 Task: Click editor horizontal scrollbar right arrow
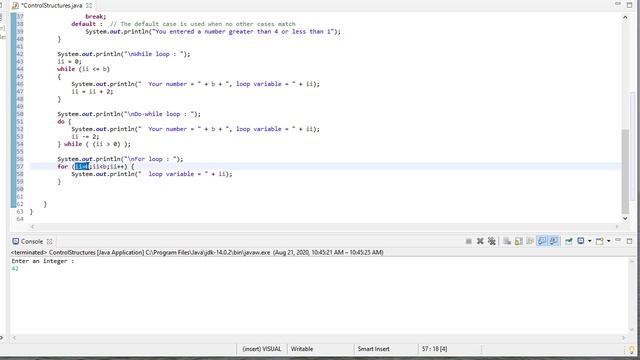click(x=617, y=226)
